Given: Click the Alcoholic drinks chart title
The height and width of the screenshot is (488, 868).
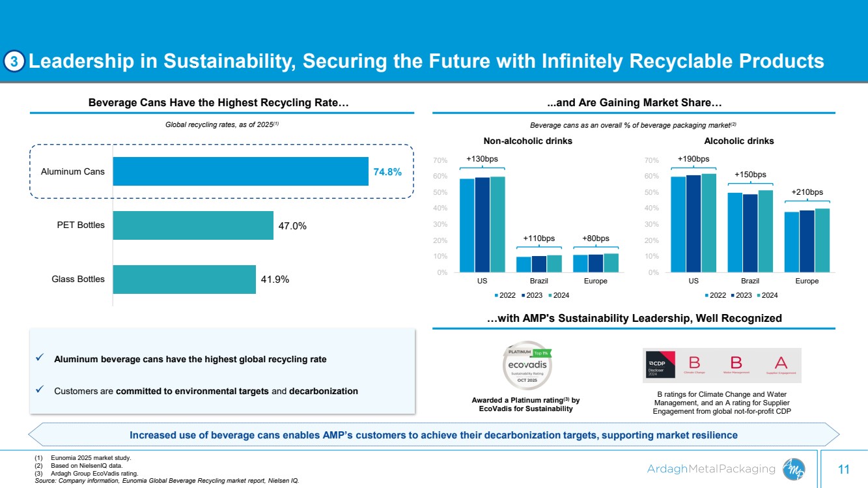Looking at the screenshot, I should (x=739, y=141).
